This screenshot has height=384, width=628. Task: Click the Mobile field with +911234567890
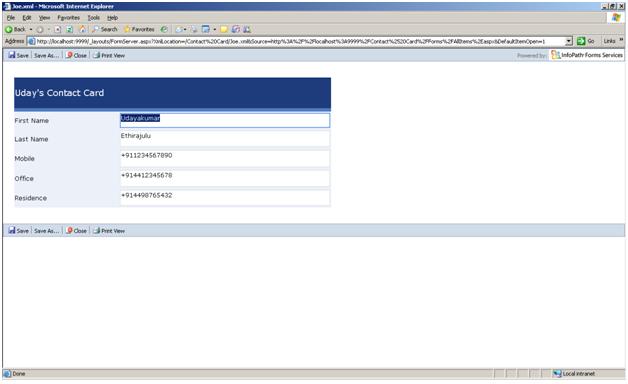tap(225, 159)
